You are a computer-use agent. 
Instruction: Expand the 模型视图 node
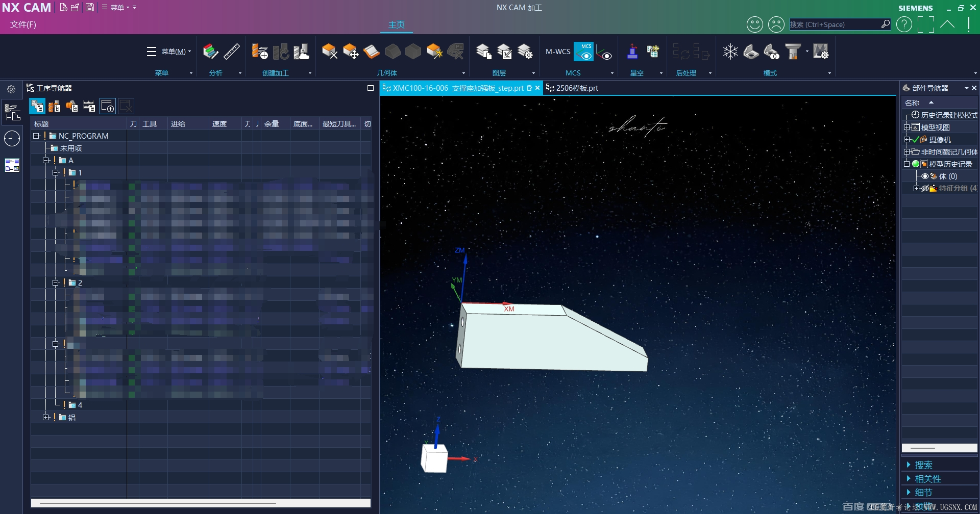point(907,127)
